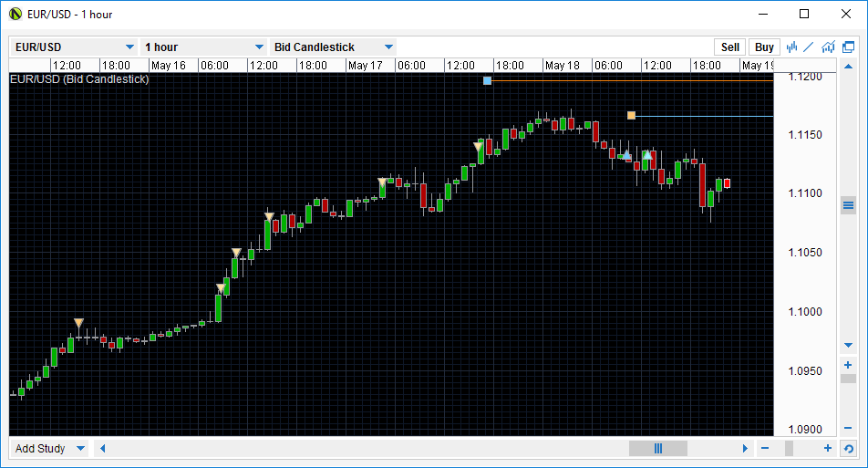This screenshot has height=468, width=868.
Task: Select the blue square order line handle
Action: coord(487,81)
